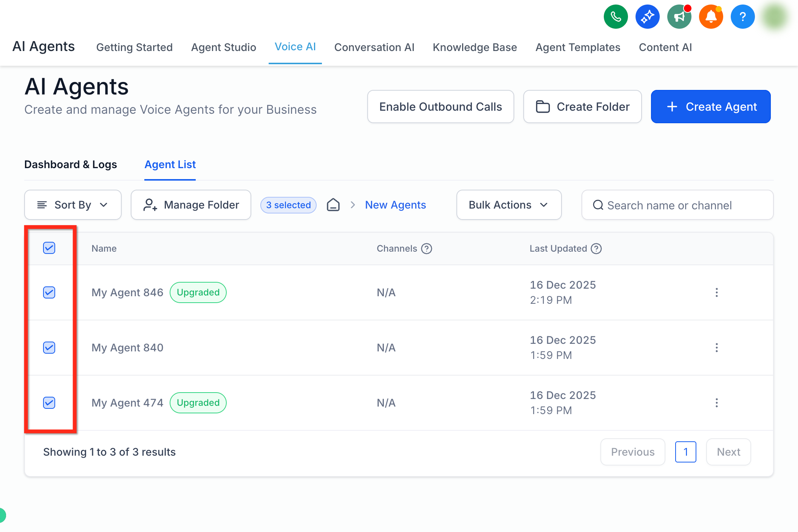Click the Create Folder button
Viewport: 798px width, 532px height.
(583, 107)
